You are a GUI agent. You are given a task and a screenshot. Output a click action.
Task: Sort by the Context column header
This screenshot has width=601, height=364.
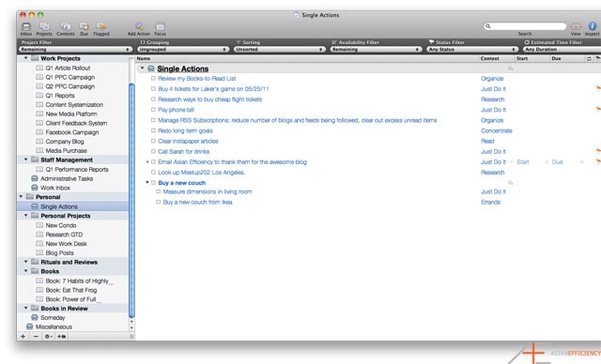tap(490, 58)
